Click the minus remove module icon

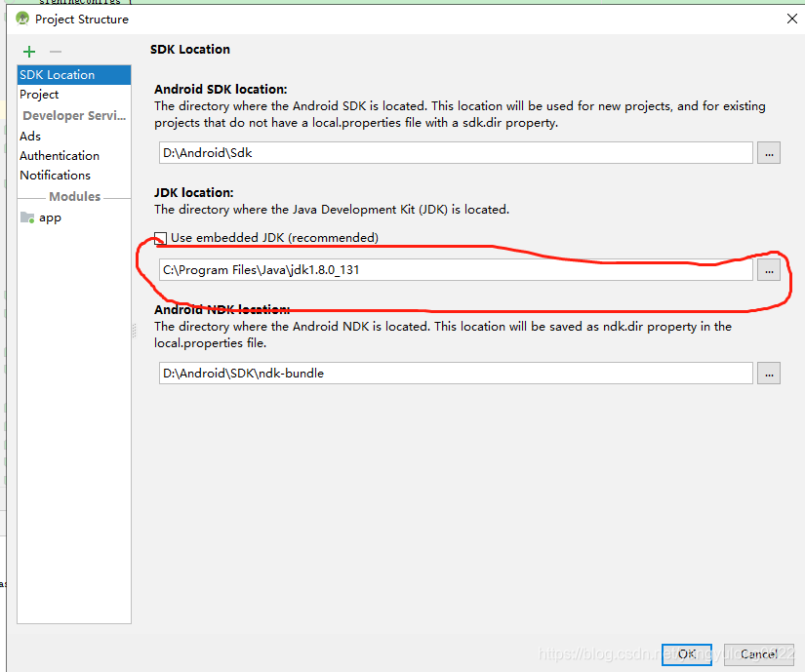56,52
